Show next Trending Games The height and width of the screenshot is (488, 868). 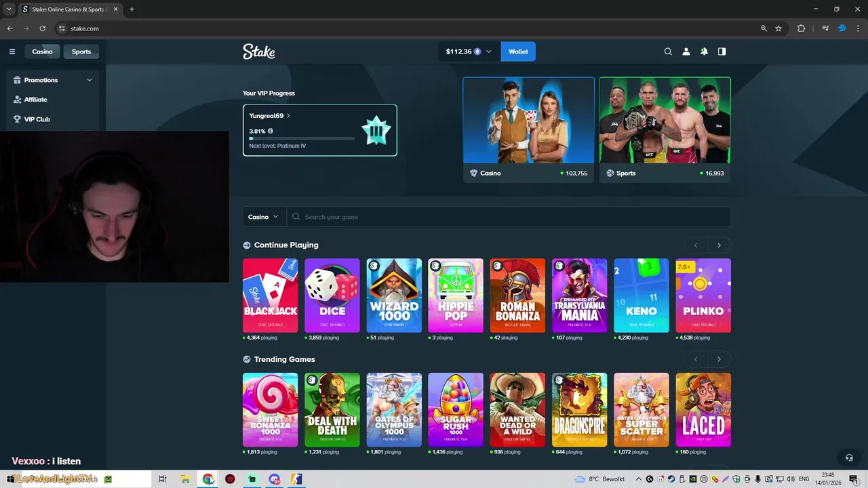tap(719, 359)
